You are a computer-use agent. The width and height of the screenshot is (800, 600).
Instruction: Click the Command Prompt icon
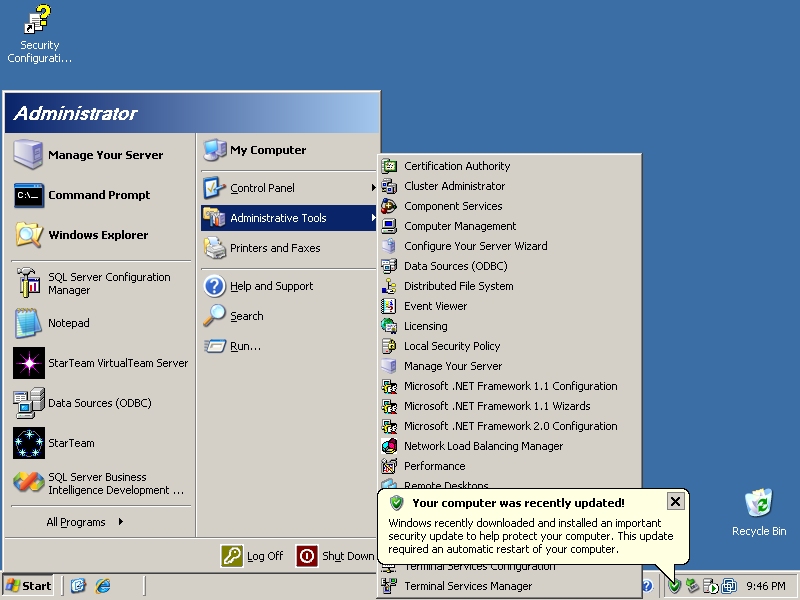29,195
